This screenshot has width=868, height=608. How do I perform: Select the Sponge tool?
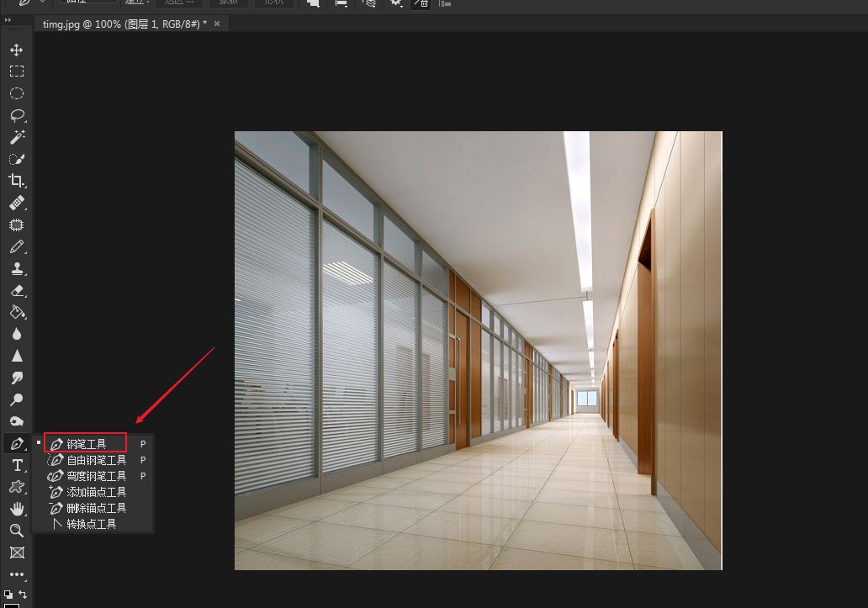coord(17,421)
